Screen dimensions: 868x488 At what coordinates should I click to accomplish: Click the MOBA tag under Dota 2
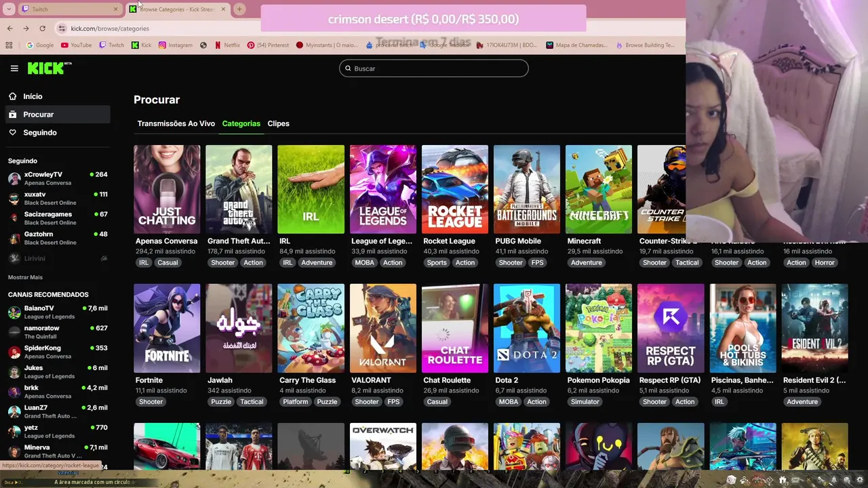tap(509, 402)
